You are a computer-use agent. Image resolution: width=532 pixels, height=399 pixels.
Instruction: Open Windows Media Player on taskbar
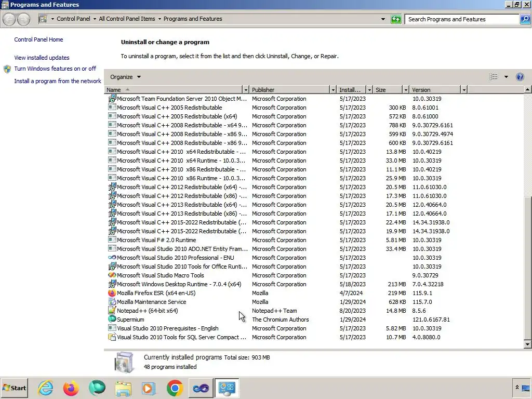click(148, 388)
